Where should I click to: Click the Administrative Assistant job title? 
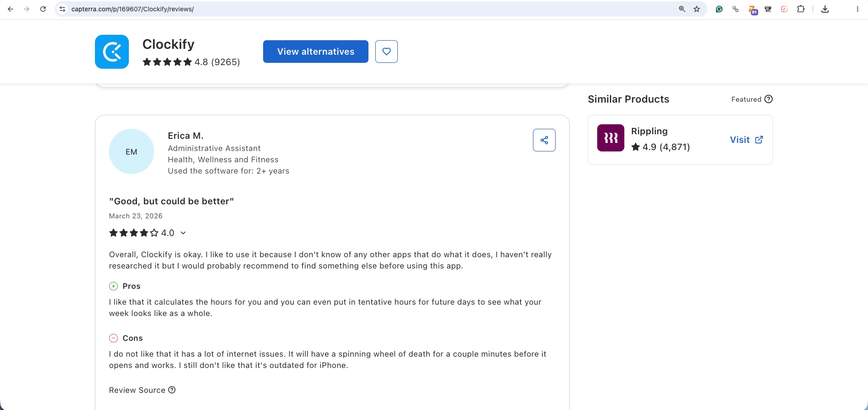tap(214, 148)
